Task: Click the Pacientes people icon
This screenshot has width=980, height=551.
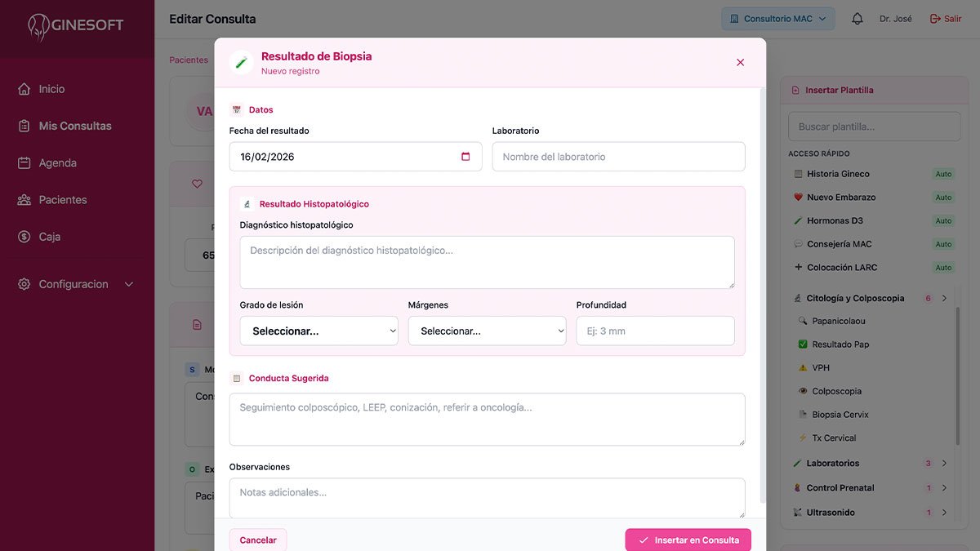Action: [24, 200]
